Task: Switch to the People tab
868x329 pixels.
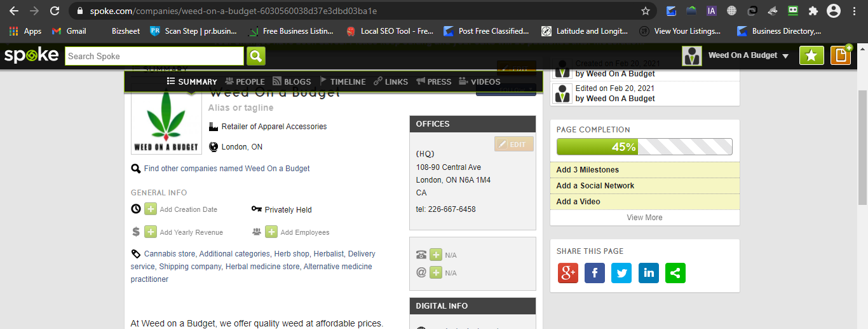Action: tap(244, 81)
